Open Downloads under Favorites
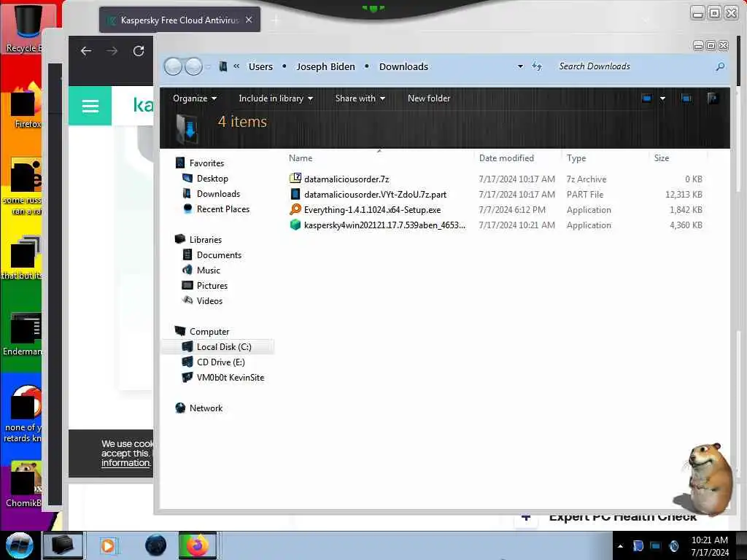747x560 pixels. coord(218,193)
